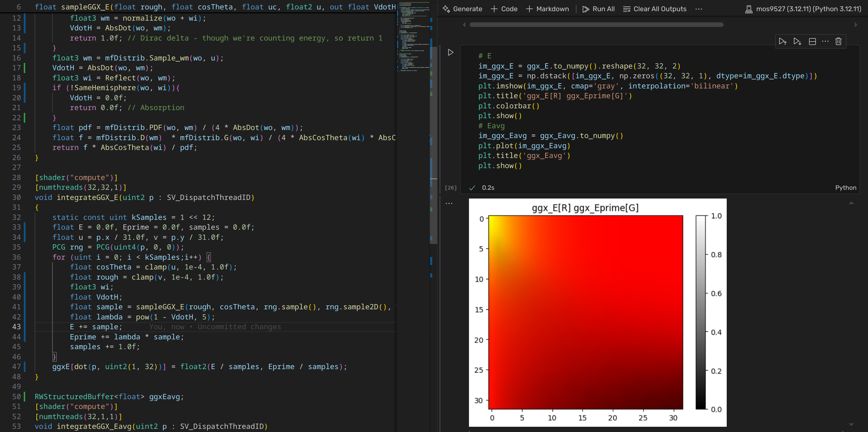Click Run All button
868x432 pixels.
tap(598, 9)
